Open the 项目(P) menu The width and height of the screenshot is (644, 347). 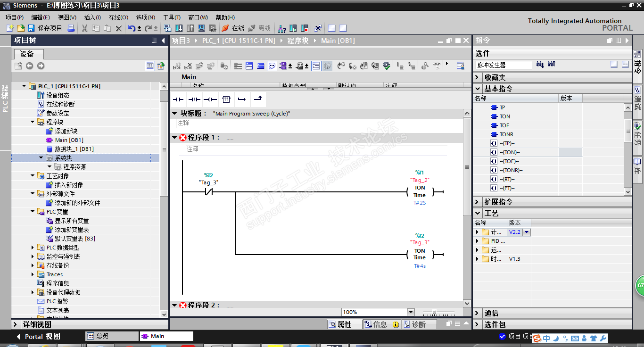coord(15,17)
